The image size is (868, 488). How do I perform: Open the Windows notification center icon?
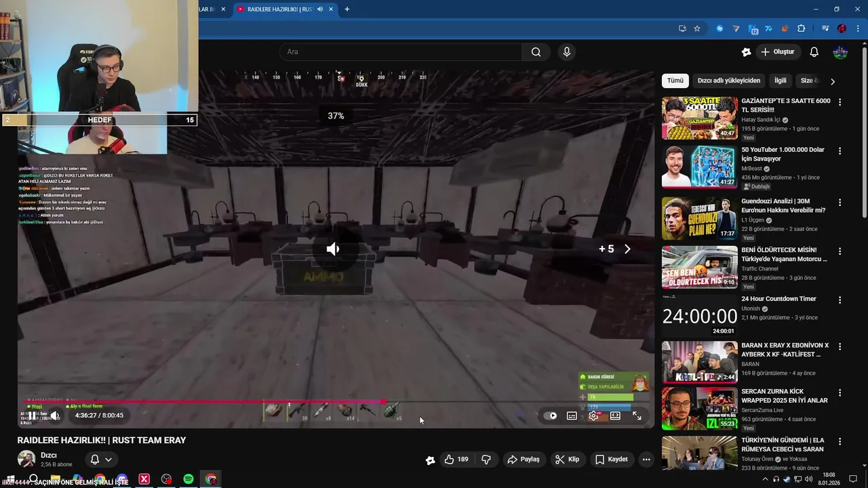(853, 479)
